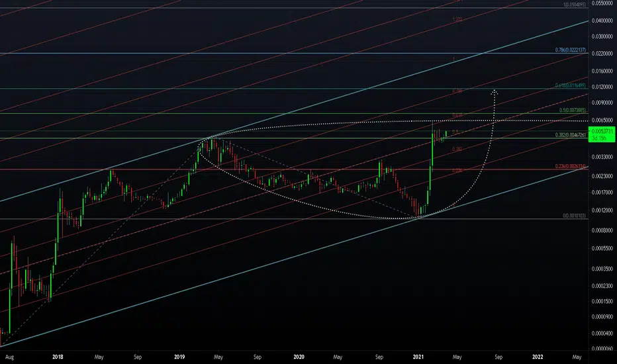Select the 0.5(0.0073885) Fibonacci level label
This screenshot has height=364, width=617.
coord(573,110)
